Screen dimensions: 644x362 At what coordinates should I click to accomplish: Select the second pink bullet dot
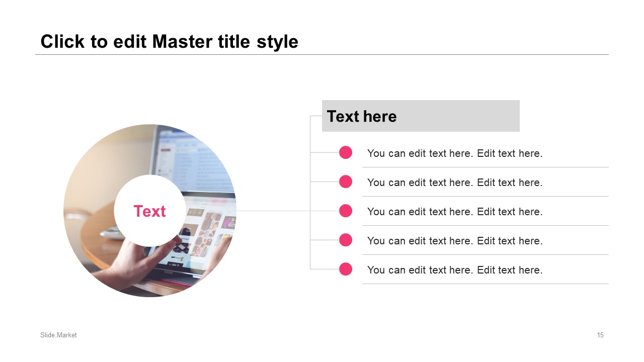[346, 182]
